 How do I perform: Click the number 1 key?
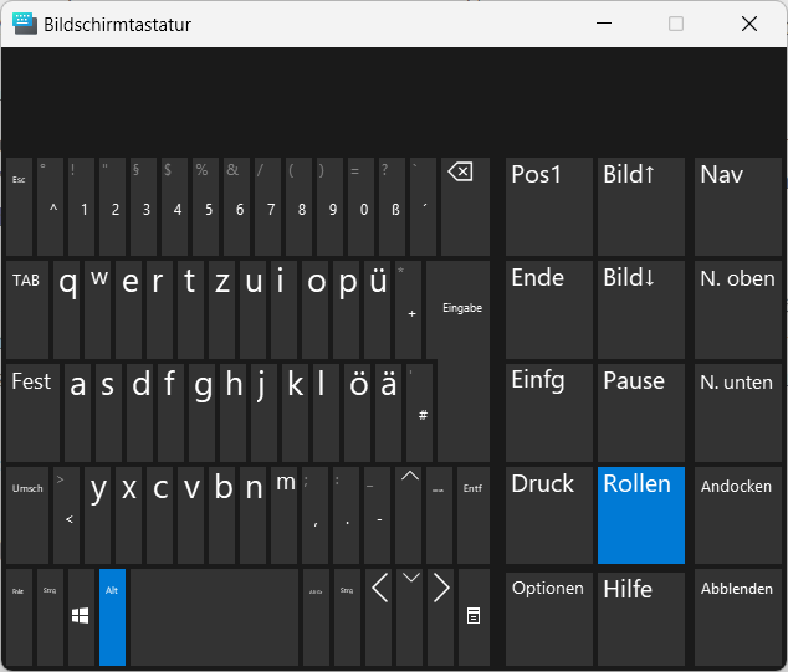pyautogui.click(x=81, y=207)
